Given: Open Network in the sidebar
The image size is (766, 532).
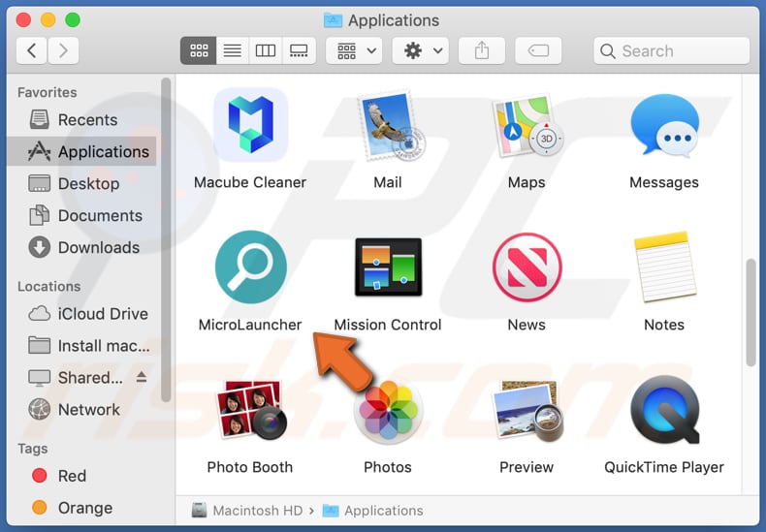Looking at the screenshot, I should click(x=81, y=410).
